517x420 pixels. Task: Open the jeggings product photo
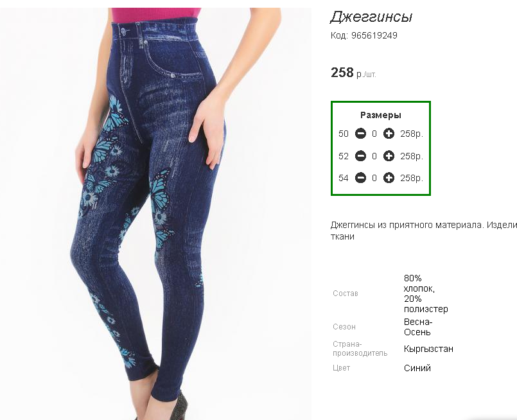(x=155, y=214)
